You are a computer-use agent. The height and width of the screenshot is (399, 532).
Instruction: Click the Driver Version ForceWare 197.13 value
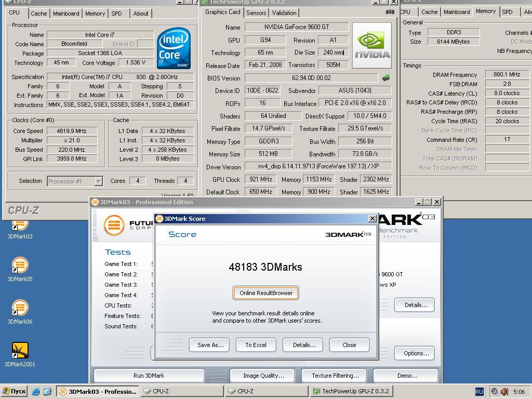[x=318, y=166]
